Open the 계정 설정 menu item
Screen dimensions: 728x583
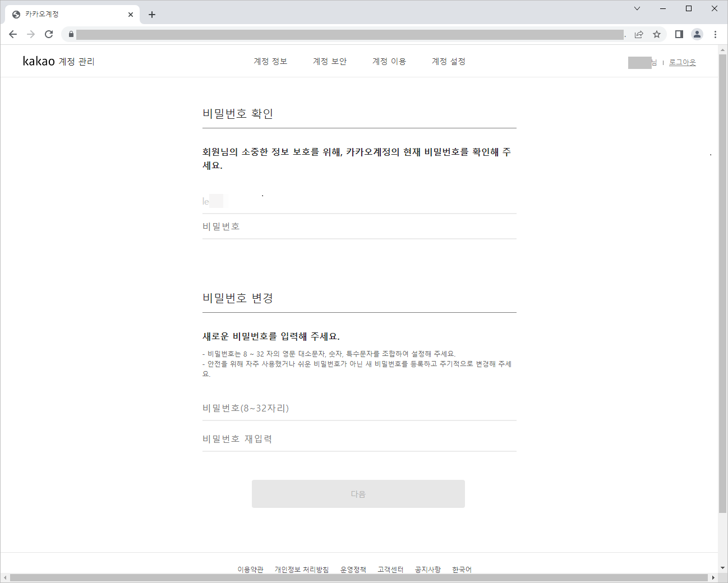tap(448, 62)
